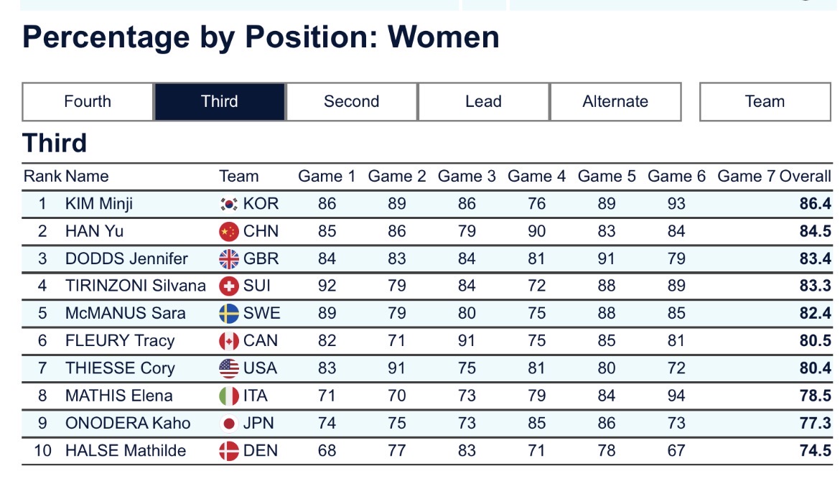Click the Overall column header
Screen dimensions: 840x504
pyautogui.click(x=805, y=177)
